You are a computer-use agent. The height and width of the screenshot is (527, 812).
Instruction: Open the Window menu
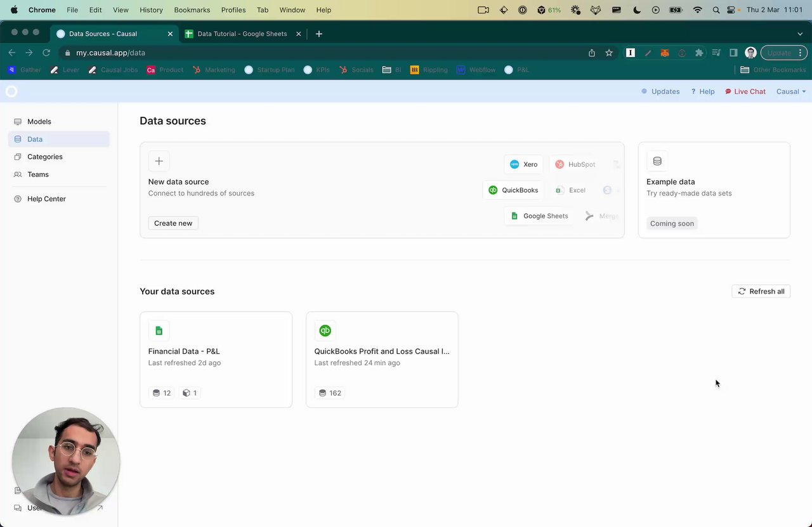tap(292, 10)
